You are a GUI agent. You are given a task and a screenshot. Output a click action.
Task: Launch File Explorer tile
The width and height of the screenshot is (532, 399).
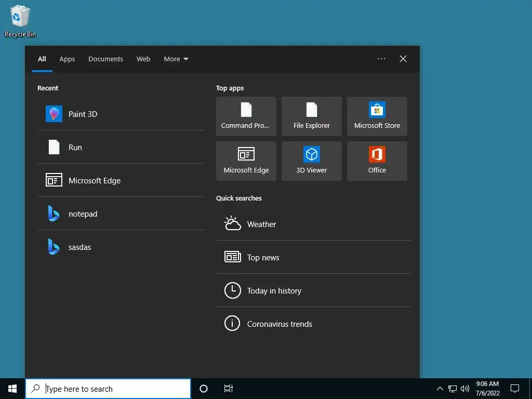tap(312, 116)
